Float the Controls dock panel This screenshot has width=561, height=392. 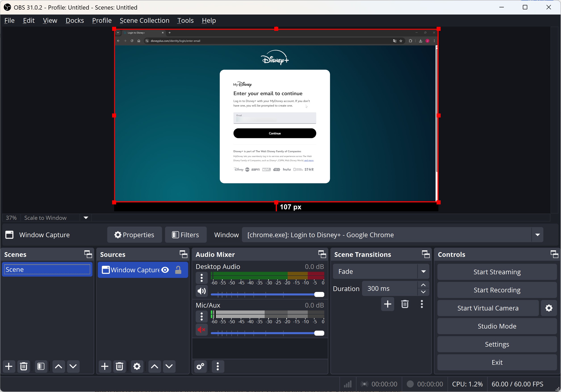pyautogui.click(x=554, y=254)
